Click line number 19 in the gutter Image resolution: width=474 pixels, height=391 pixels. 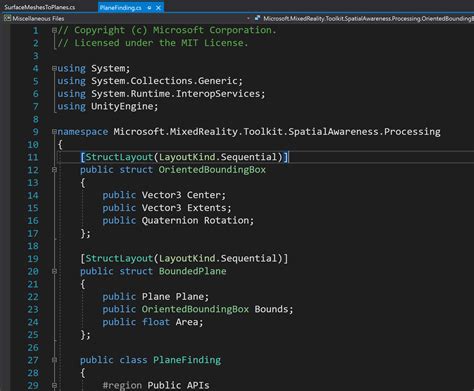point(33,258)
